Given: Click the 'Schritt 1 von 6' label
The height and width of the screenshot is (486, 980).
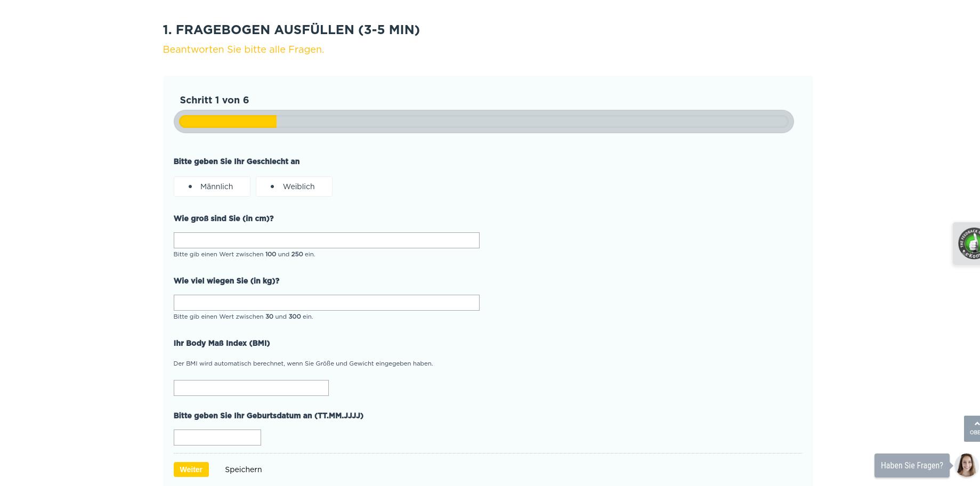Looking at the screenshot, I should click(x=214, y=100).
